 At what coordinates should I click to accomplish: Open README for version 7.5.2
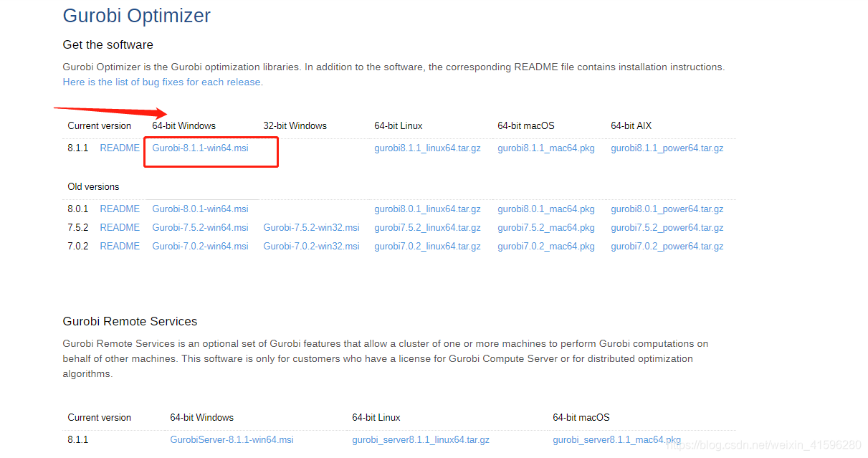pyautogui.click(x=120, y=227)
